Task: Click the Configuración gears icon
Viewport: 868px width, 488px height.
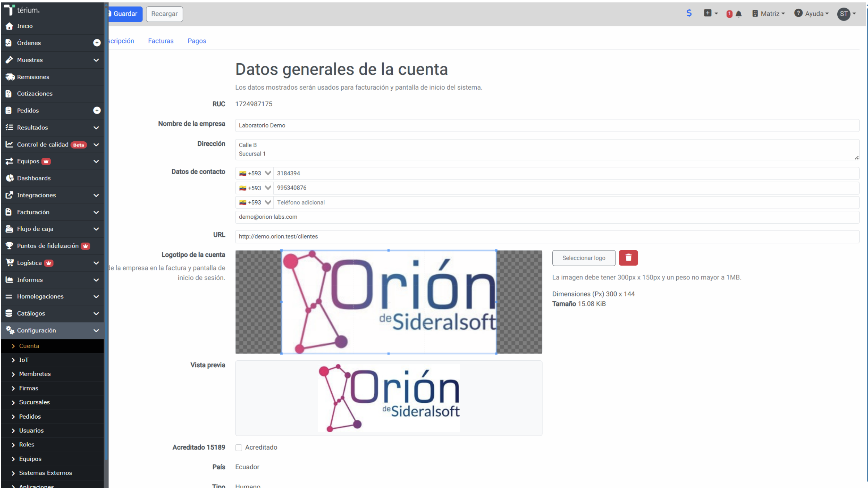Action: click(10, 330)
